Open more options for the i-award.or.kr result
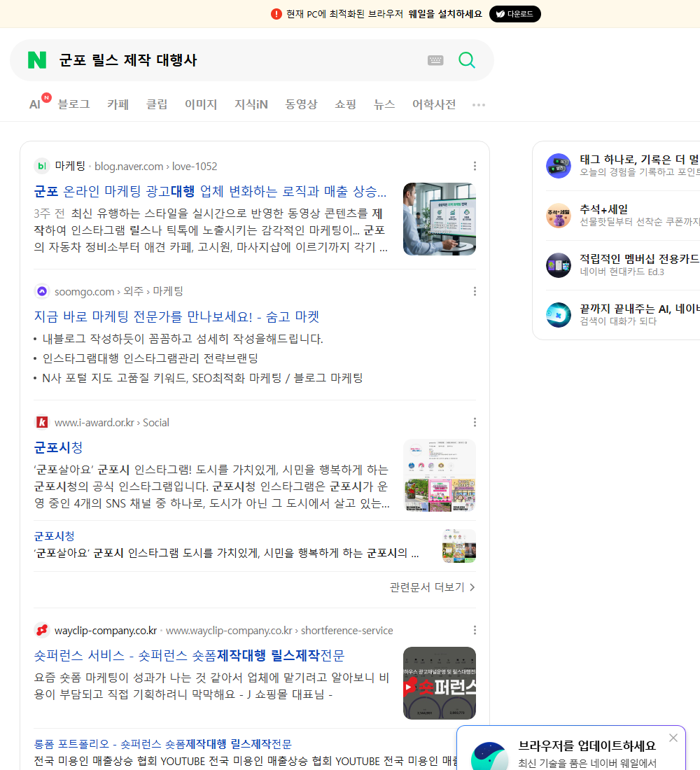Screen dimensions: 700x770 click(x=475, y=422)
